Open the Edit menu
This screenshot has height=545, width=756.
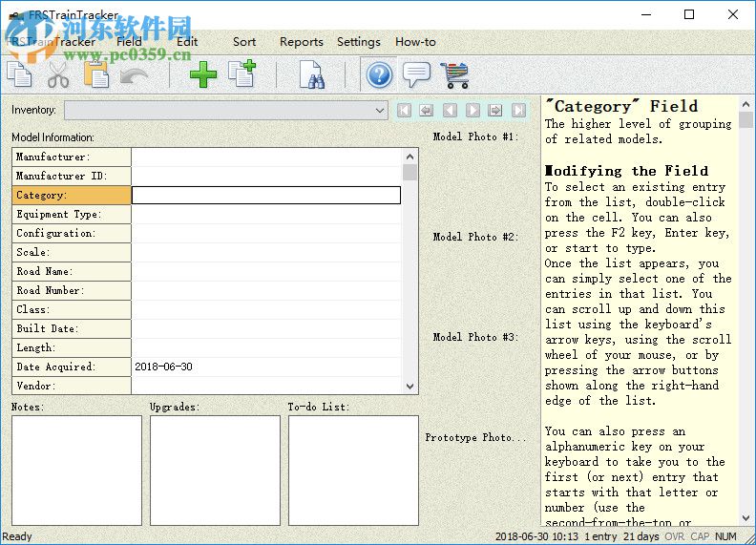187,42
